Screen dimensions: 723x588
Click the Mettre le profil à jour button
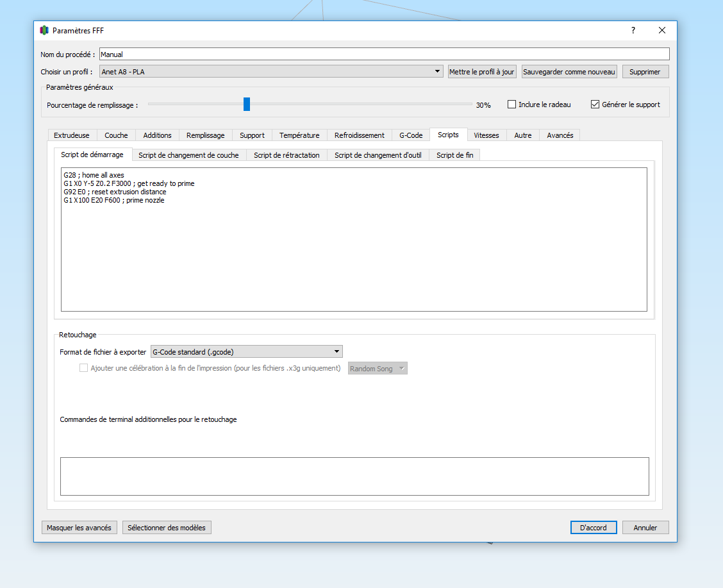(x=482, y=71)
